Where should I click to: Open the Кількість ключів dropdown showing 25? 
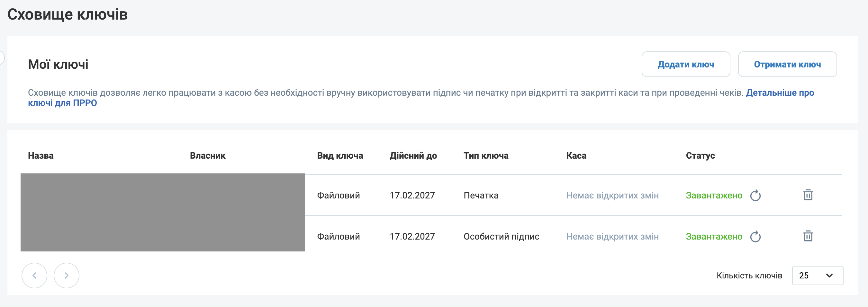[818, 275]
